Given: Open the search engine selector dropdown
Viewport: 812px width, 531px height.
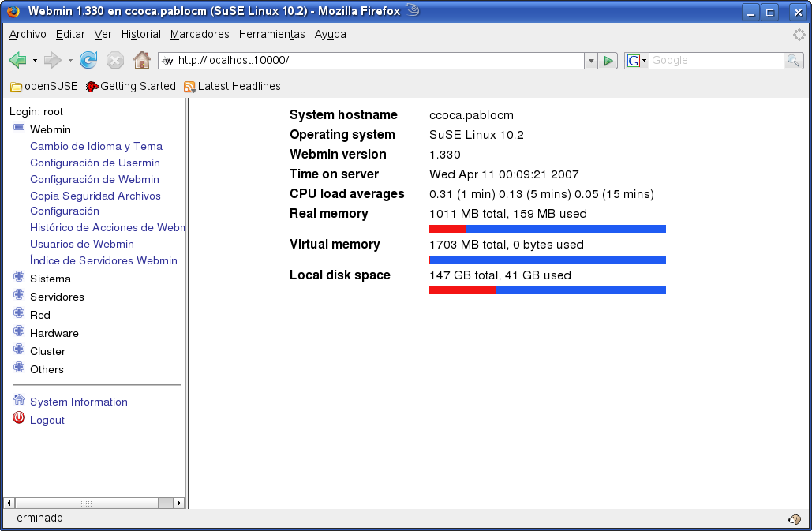Looking at the screenshot, I should click(x=637, y=61).
